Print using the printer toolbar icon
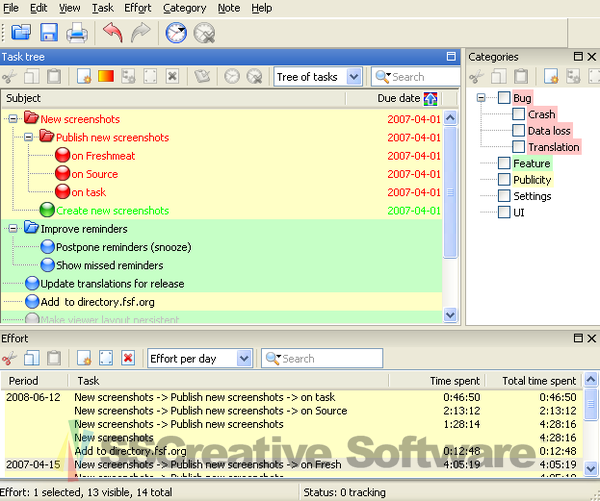600x501 pixels. click(x=77, y=33)
